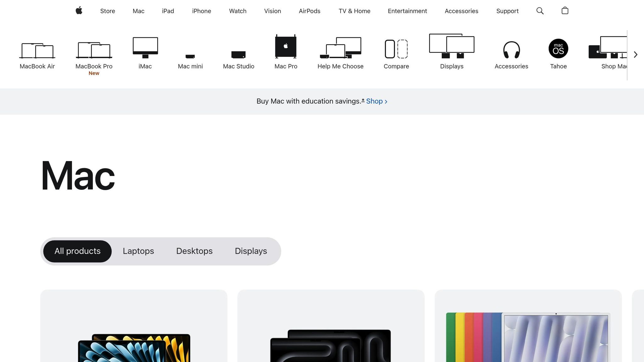This screenshot has width=644, height=362.
Task: Click the Compare icon
Action: 396,49
